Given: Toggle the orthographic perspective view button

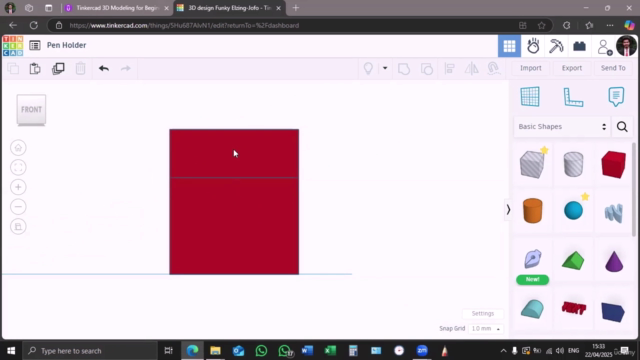Looking at the screenshot, I should point(18,227).
